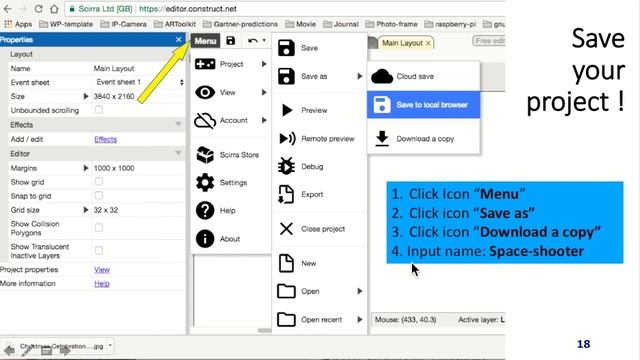Click the floppy disk save icon beside Menu
Viewport: 640px width, 360px height.
(231, 40)
